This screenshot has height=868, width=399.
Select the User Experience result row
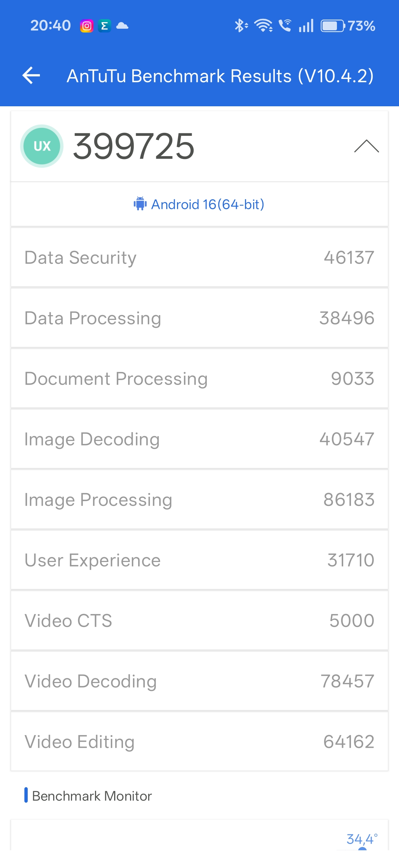[199, 560]
